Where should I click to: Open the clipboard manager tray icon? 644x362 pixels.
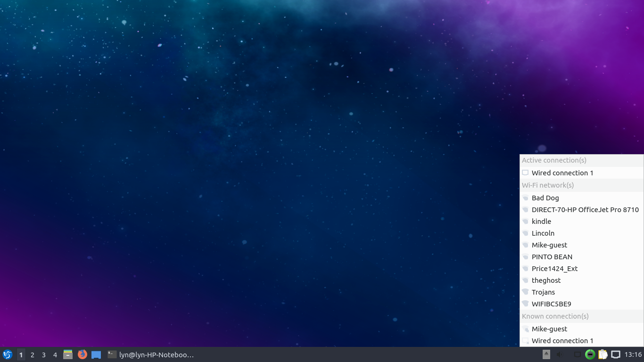coord(603,354)
